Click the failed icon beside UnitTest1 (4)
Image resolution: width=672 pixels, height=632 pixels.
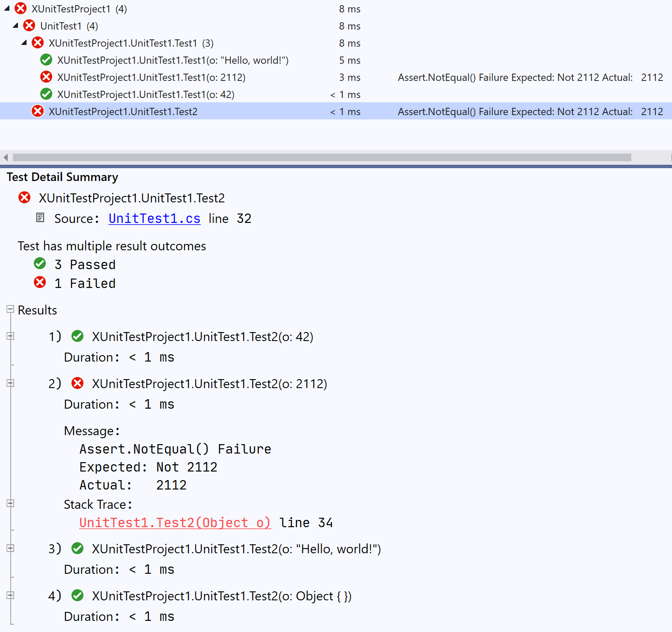click(x=29, y=26)
